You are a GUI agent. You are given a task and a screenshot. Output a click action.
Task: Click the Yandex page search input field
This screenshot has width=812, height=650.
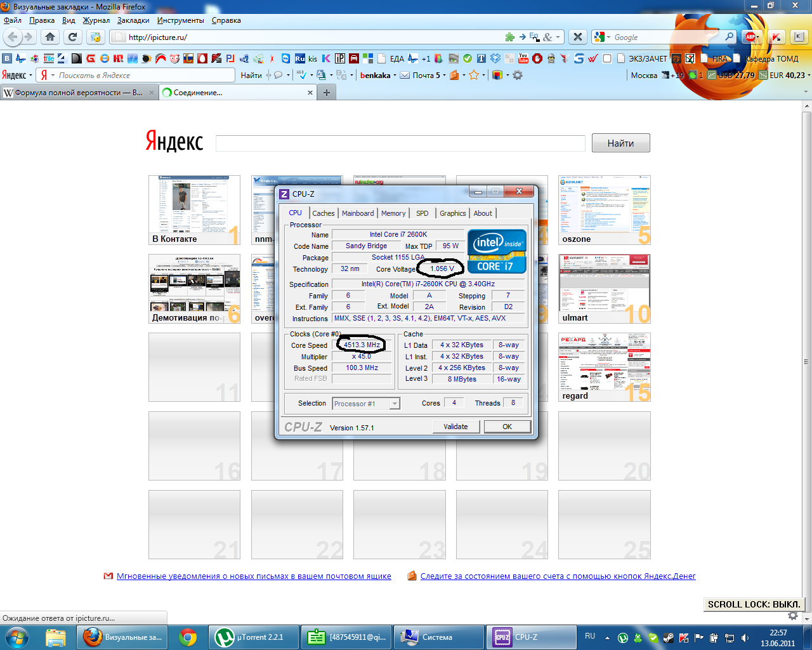(x=400, y=143)
